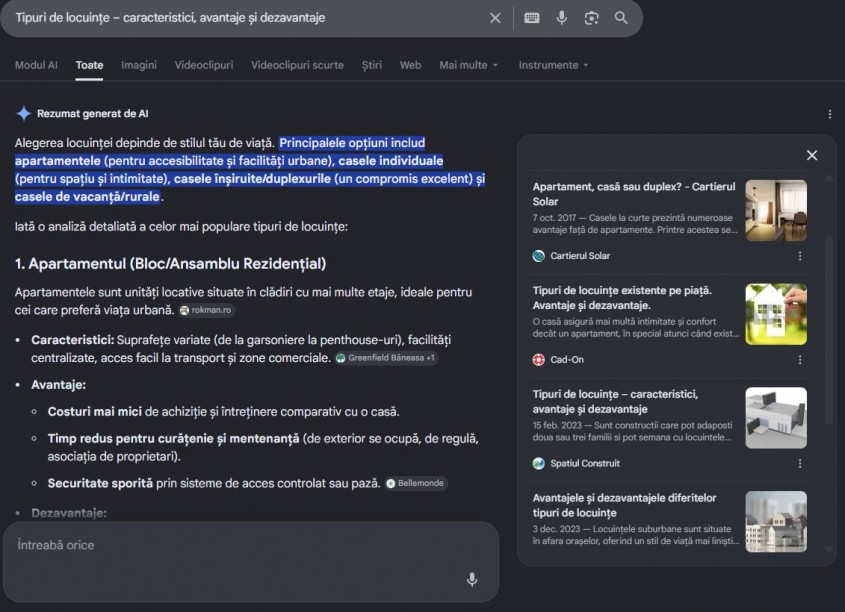This screenshot has height=612, width=845.
Task: Expand the Mai multe dropdown
Action: [x=469, y=65]
